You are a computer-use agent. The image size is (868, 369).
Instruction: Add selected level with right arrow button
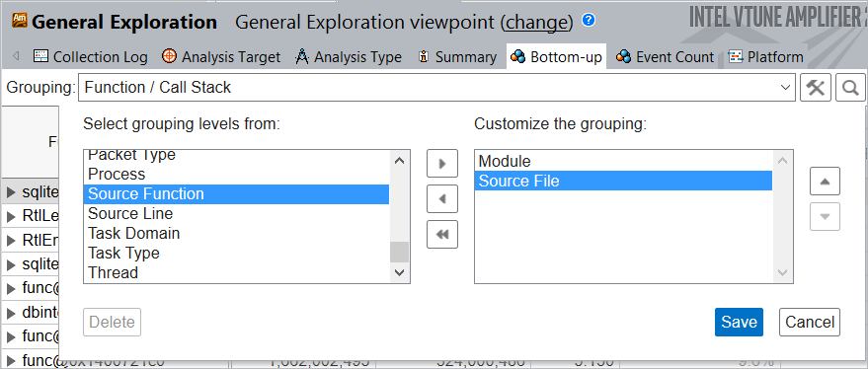pos(442,164)
